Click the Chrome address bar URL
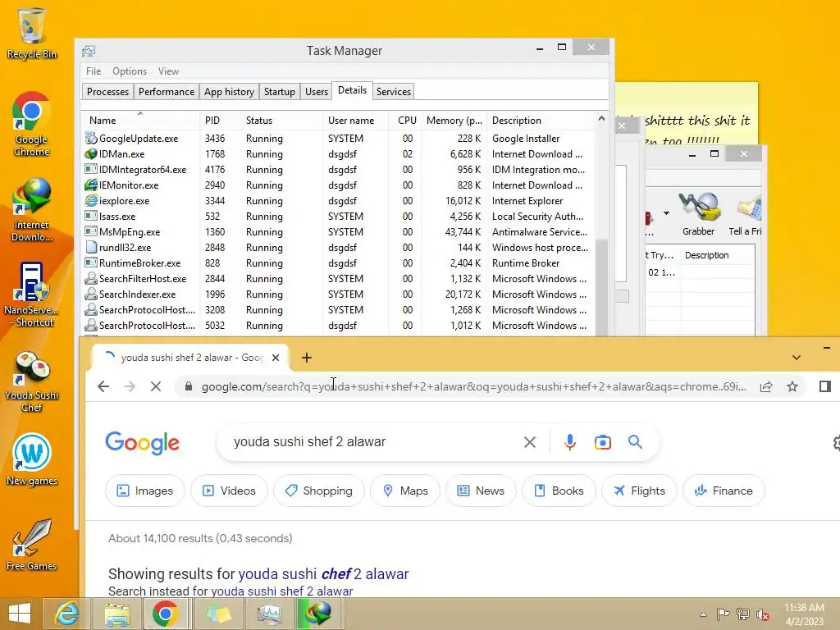This screenshot has width=840, height=630. [x=473, y=386]
